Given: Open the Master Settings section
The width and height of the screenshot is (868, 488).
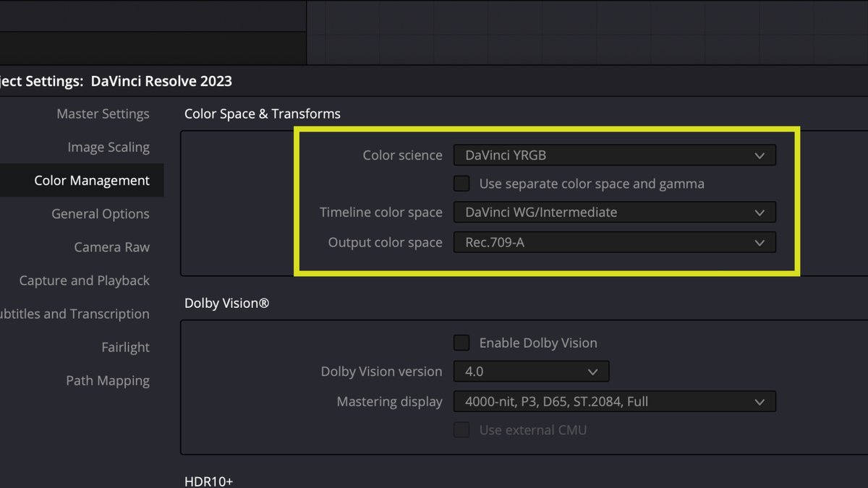Looking at the screenshot, I should 103,114.
